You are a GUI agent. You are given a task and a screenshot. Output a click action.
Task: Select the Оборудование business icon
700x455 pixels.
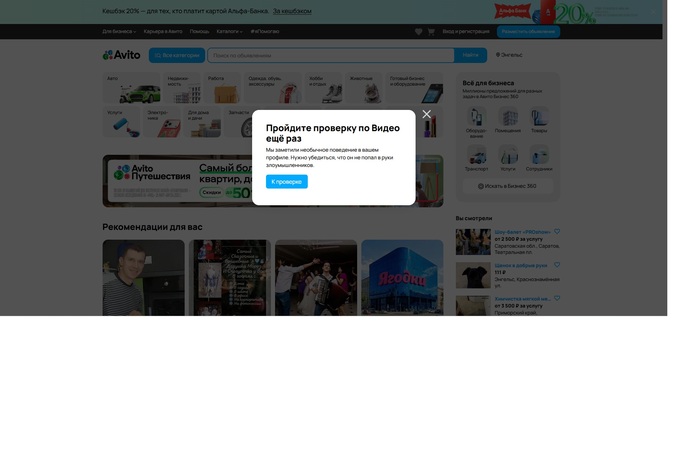point(477,119)
